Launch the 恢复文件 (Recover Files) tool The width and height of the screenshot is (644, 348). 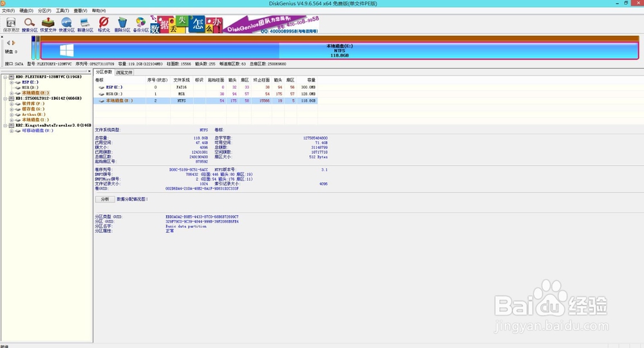pos(48,24)
